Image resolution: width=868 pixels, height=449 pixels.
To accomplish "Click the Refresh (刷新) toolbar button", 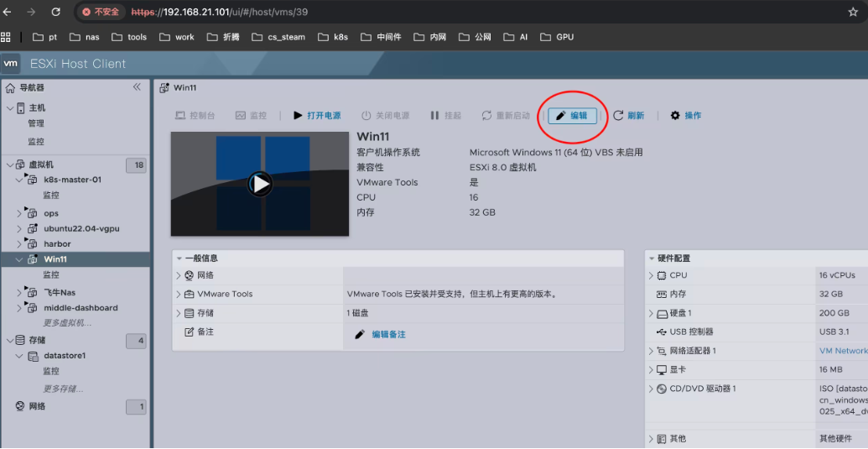I will [628, 116].
